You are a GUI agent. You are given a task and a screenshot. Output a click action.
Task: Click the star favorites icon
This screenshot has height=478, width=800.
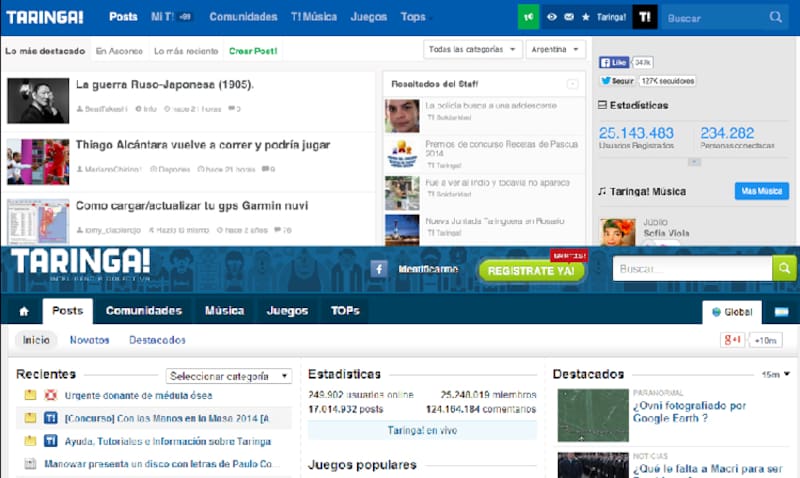[x=586, y=18]
